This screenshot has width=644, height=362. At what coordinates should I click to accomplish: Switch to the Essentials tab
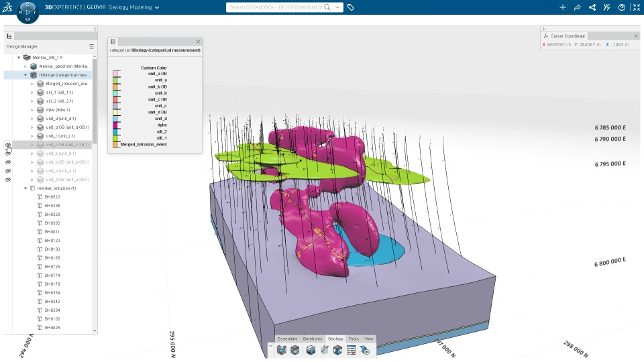pos(287,339)
